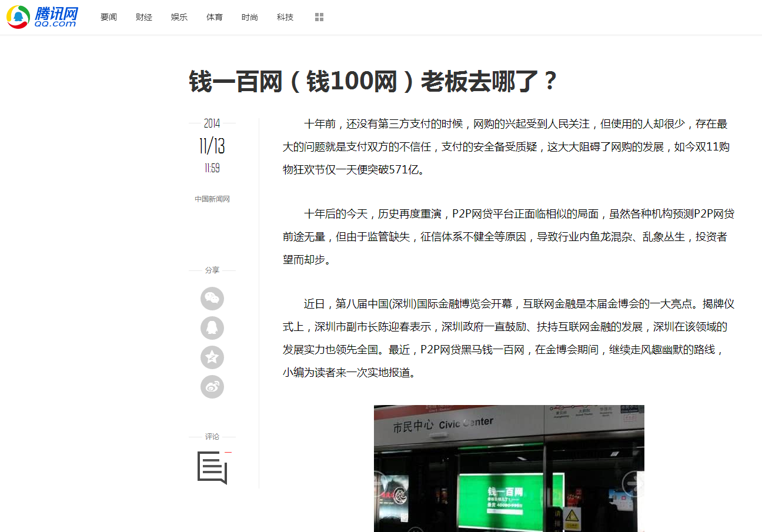Click the paragraph beginning 十年后的今天
Image resolution: width=762 pixels, height=532 pixels.
[509, 236]
